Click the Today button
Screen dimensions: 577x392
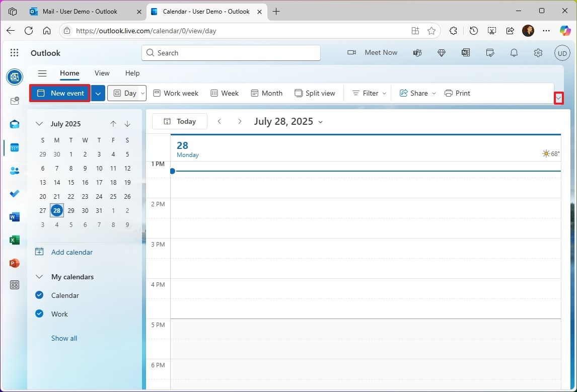[x=179, y=121]
